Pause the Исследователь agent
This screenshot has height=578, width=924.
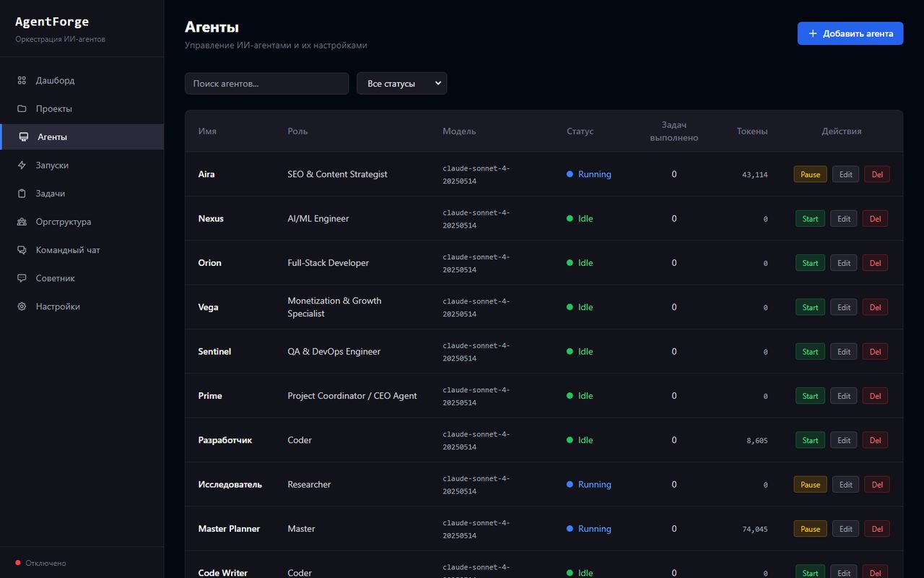(x=810, y=484)
